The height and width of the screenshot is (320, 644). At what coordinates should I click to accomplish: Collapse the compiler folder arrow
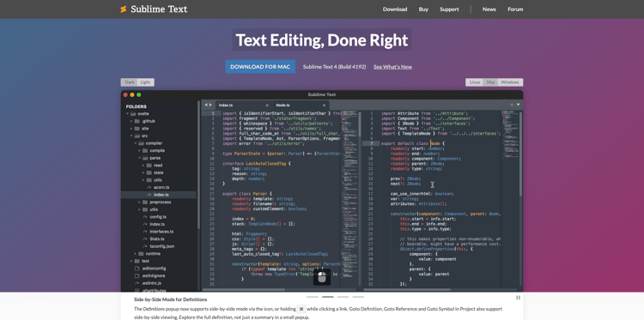pyautogui.click(x=135, y=143)
